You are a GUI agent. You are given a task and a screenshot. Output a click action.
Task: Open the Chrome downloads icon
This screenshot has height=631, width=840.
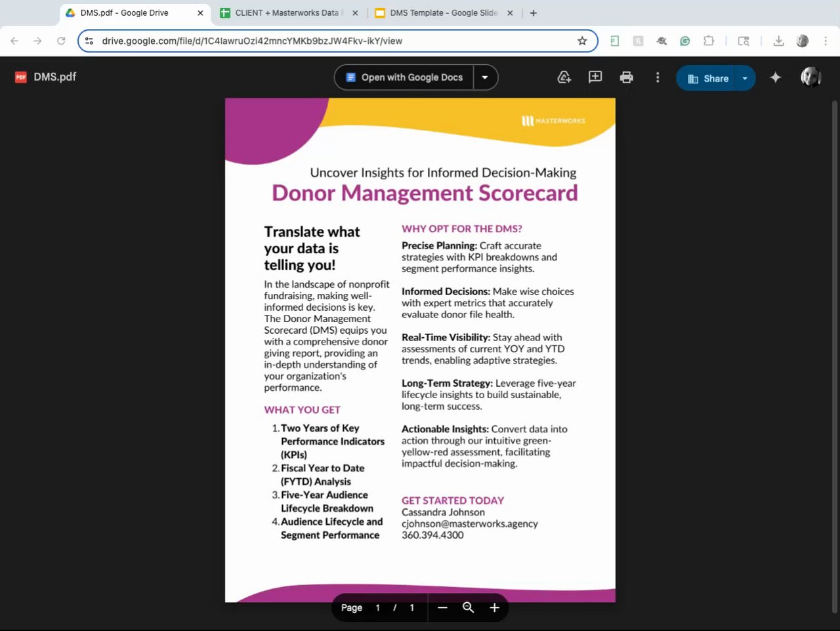(778, 41)
